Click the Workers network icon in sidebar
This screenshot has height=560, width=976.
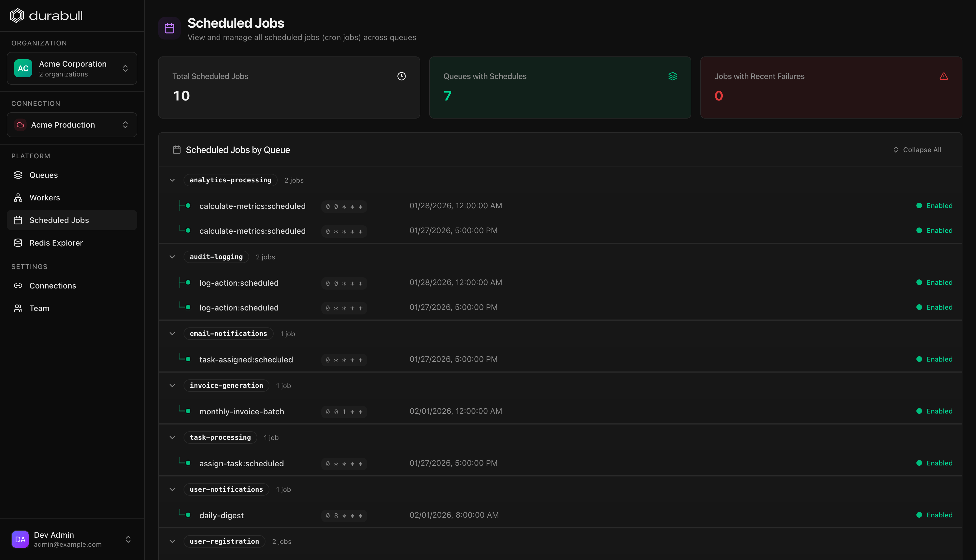18,198
